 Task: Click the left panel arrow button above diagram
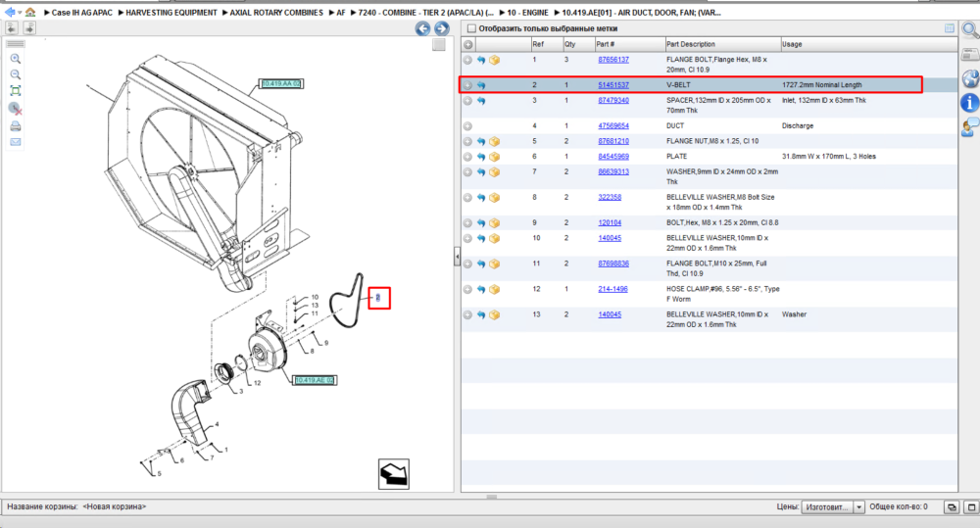click(12, 28)
